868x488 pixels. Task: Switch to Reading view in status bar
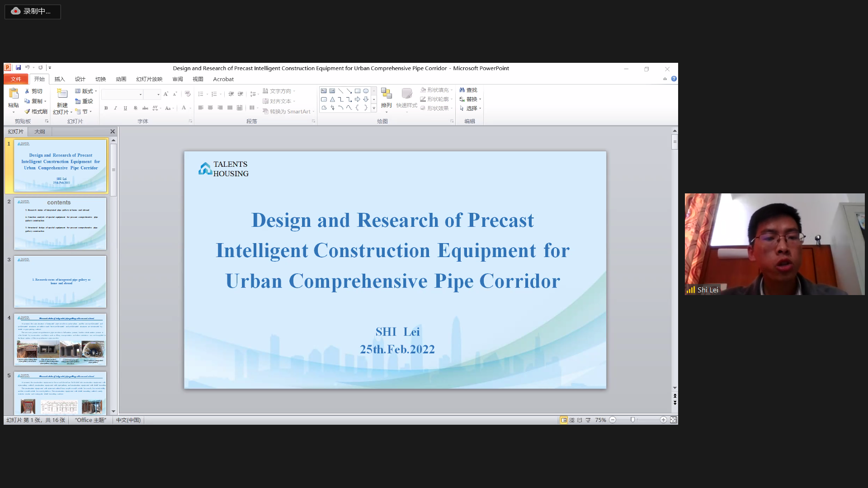[580, 420]
